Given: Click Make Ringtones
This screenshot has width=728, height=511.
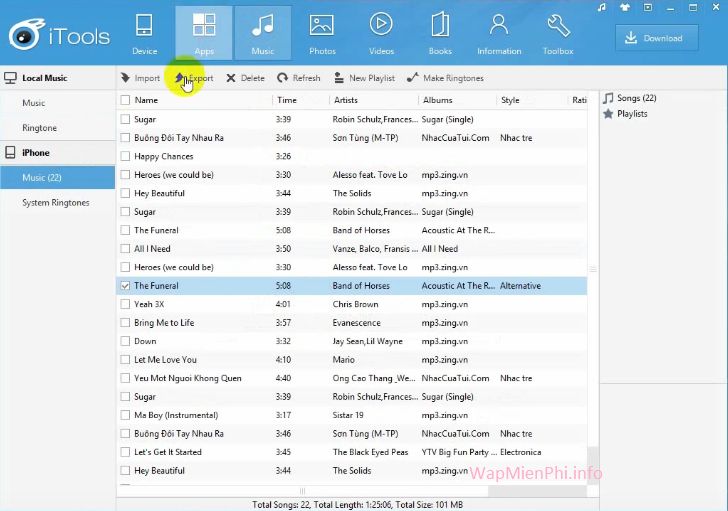Looking at the screenshot, I should click(x=445, y=78).
